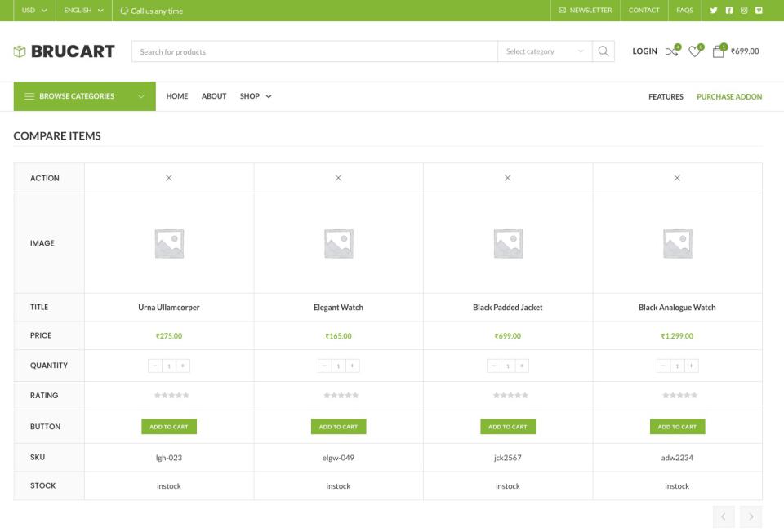Screen dimensions: 784x532
Task: Open the Instagram social link
Action: 744,11
